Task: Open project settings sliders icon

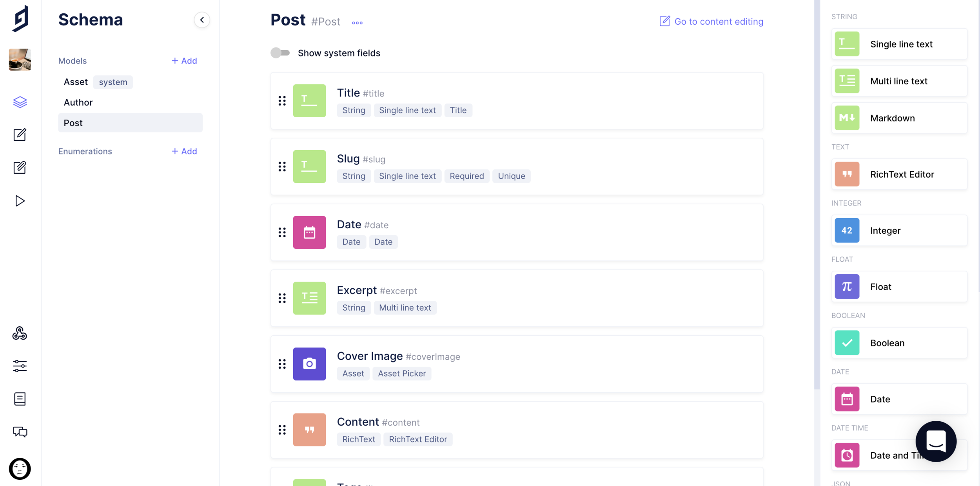Action: (x=20, y=366)
